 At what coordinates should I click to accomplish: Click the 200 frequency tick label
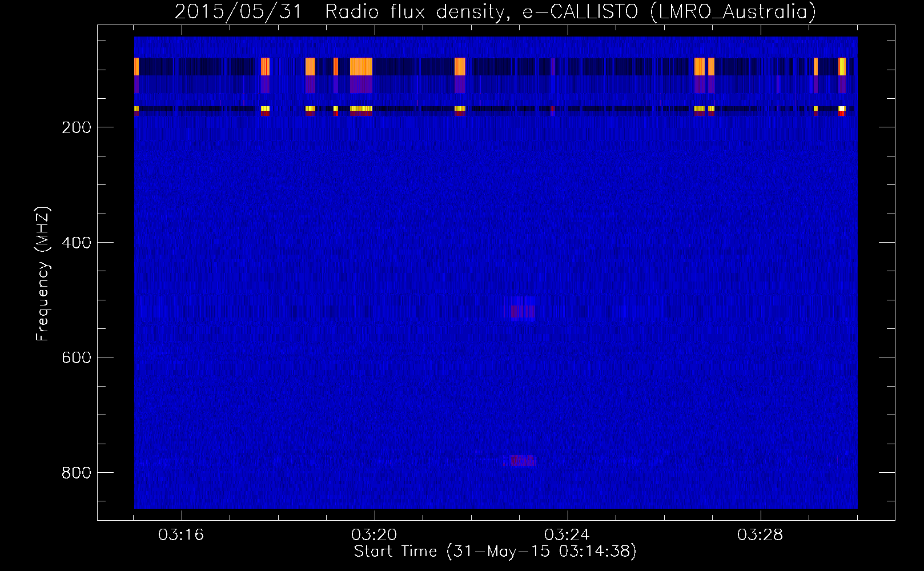pos(77,127)
